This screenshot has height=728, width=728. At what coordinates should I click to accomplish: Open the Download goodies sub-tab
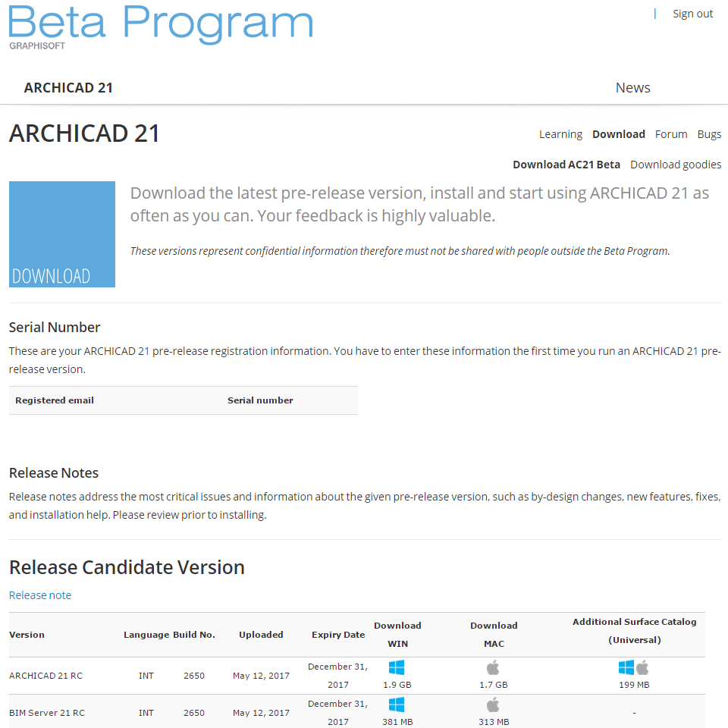pyautogui.click(x=676, y=165)
